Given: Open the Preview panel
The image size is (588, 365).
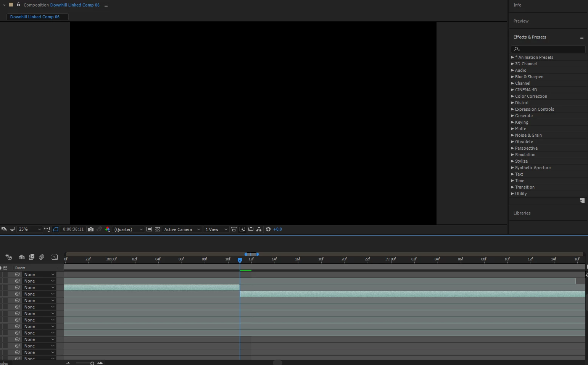Looking at the screenshot, I should pos(521,21).
